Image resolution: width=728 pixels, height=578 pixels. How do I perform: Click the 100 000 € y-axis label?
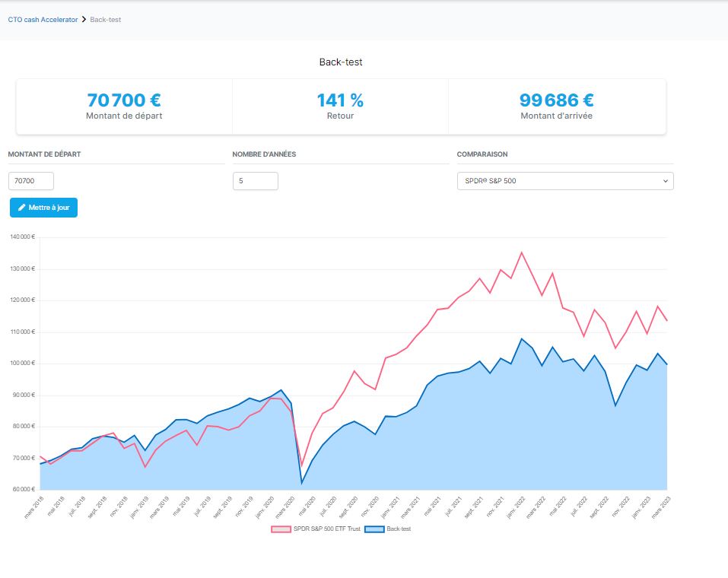(x=22, y=363)
